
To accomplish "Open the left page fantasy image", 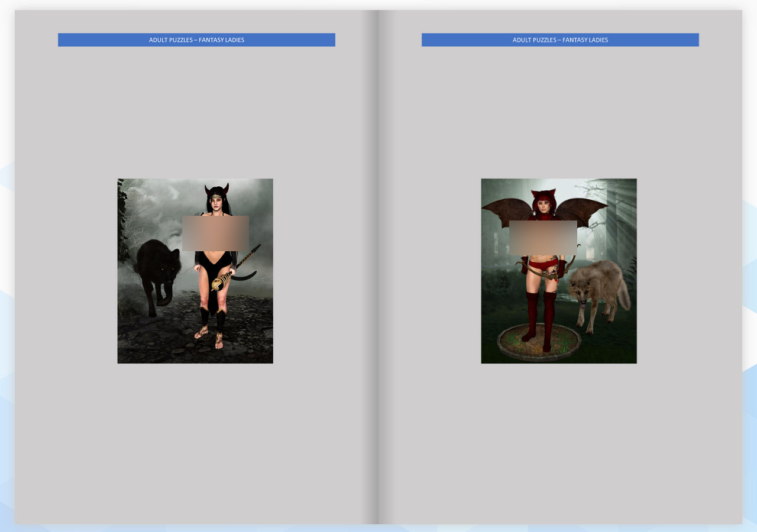I will tap(195, 271).
